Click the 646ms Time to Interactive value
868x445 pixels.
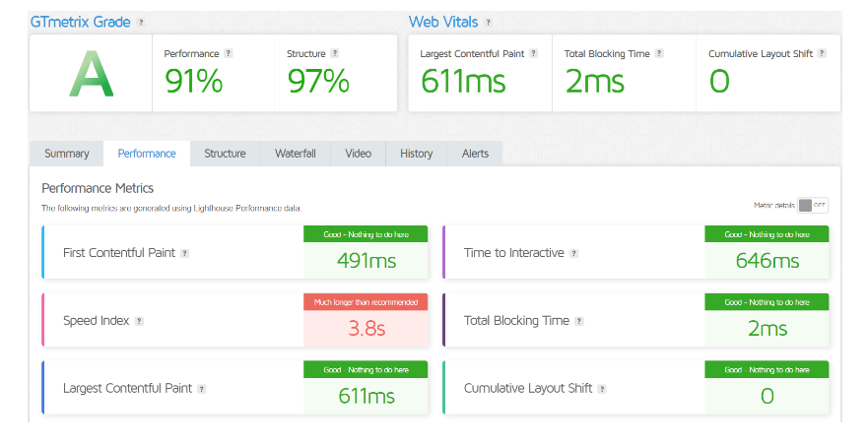(768, 261)
